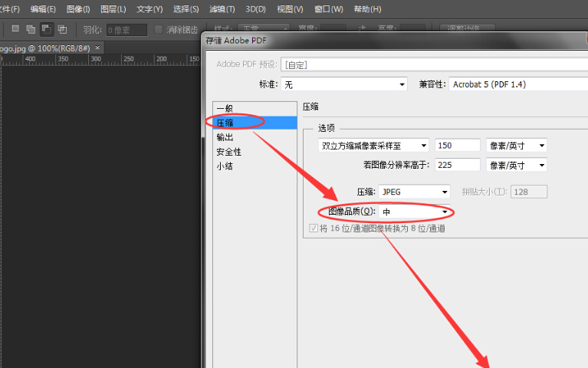Open the 图像品质 quality dropdown
The height and width of the screenshot is (368, 588).
(x=414, y=212)
